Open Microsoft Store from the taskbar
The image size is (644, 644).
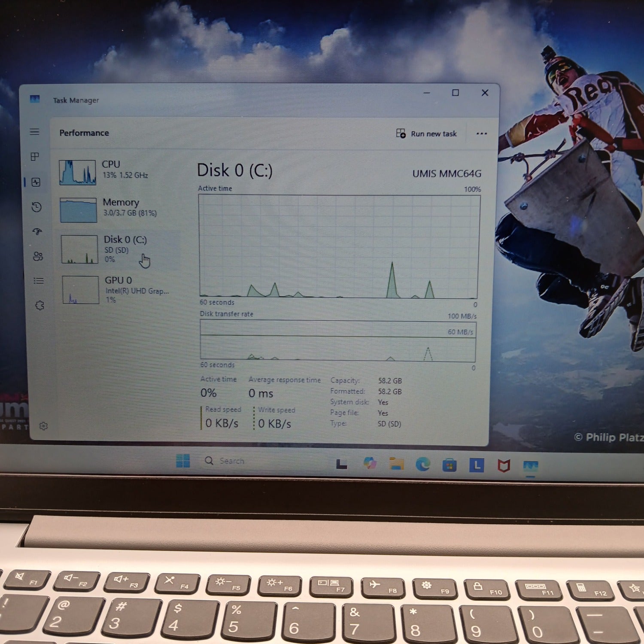click(450, 465)
